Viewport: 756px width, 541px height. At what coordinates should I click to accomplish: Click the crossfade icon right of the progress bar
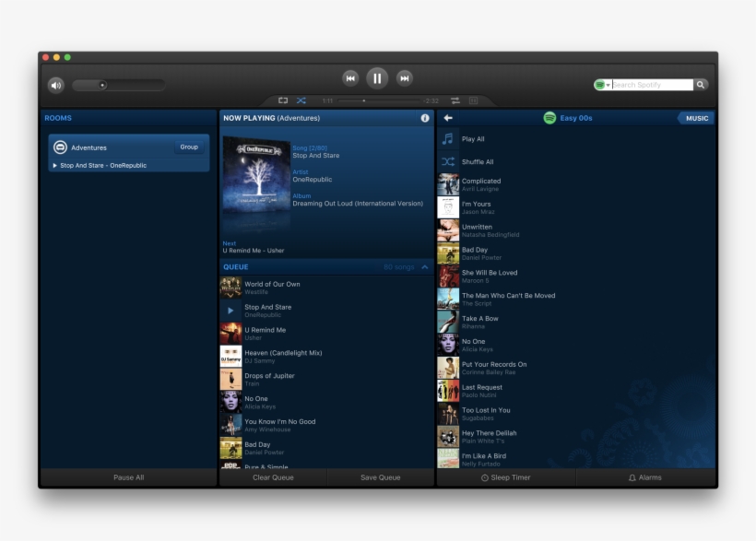coord(456,99)
